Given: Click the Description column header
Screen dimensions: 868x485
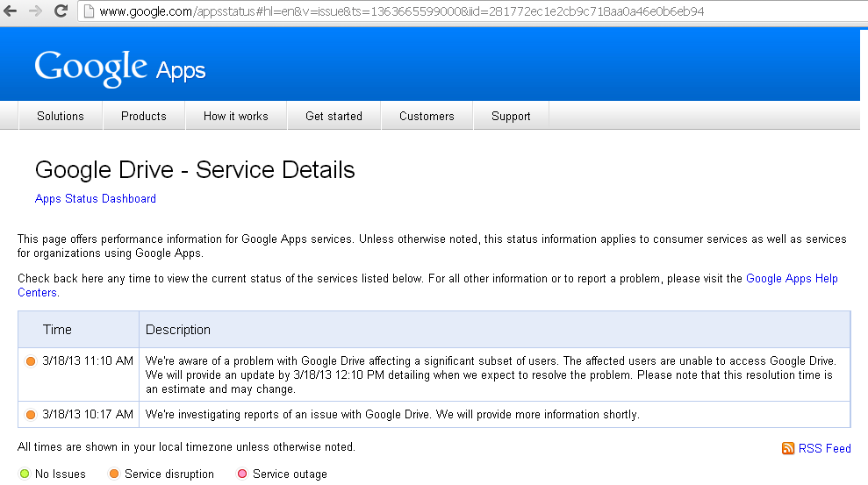Looking at the screenshot, I should pos(177,330).
